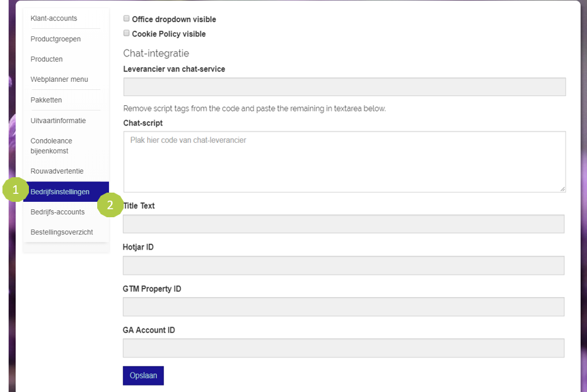Viewport: 587px width, 392px height.
Task: Open Klant-accounts in the sidebar
Action: pyautogui.click(x=54, y=18)
